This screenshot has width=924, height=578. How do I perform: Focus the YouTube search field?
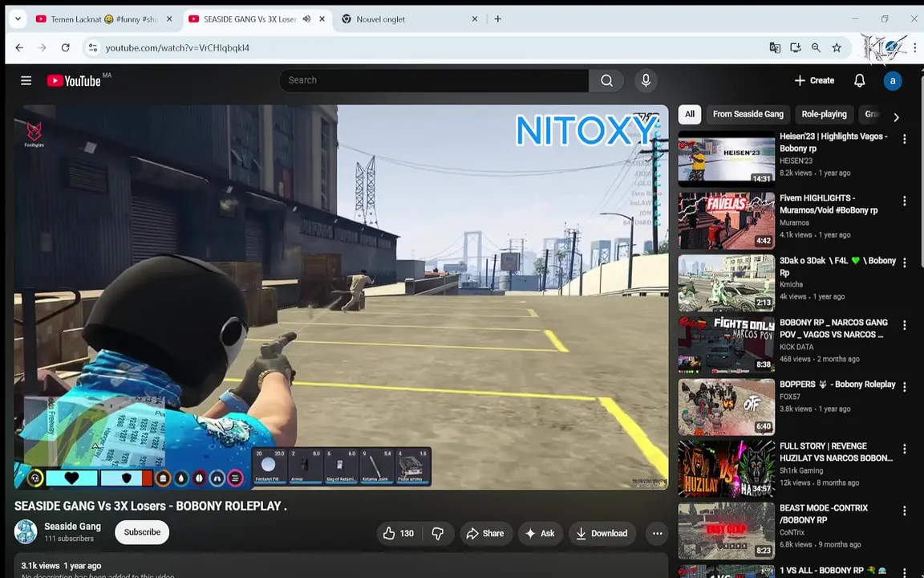(x=434, y=81)
